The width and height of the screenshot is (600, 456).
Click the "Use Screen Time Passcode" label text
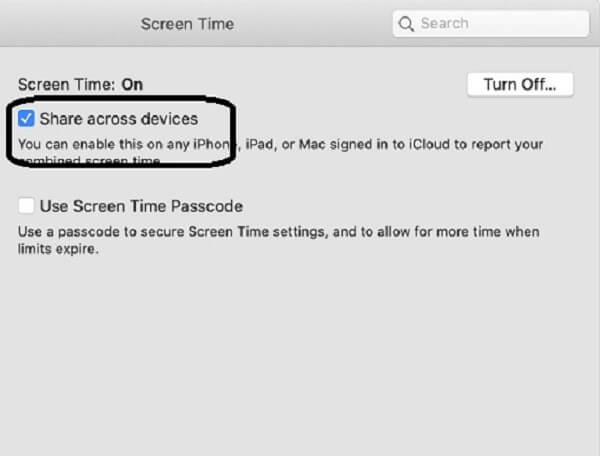141,207
